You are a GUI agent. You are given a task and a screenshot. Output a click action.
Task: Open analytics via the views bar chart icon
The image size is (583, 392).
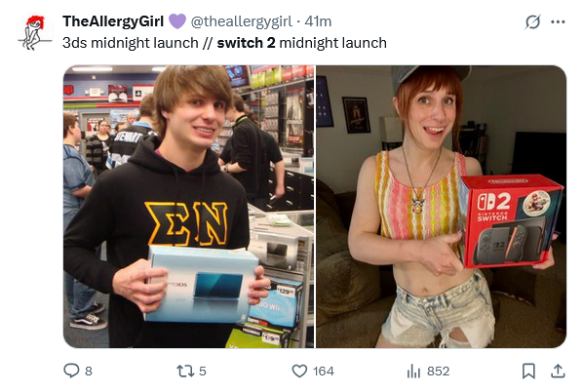pyautogui.click(x=413, y=371)
